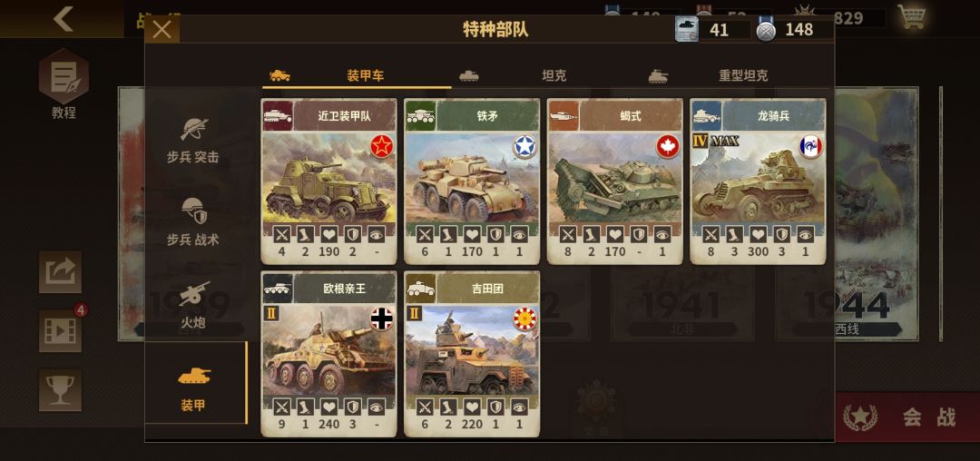Image resolution: width=980 pixels, height=461 pixels.
Task: Open the trophy achievements icon
Action: pos(61,389)
